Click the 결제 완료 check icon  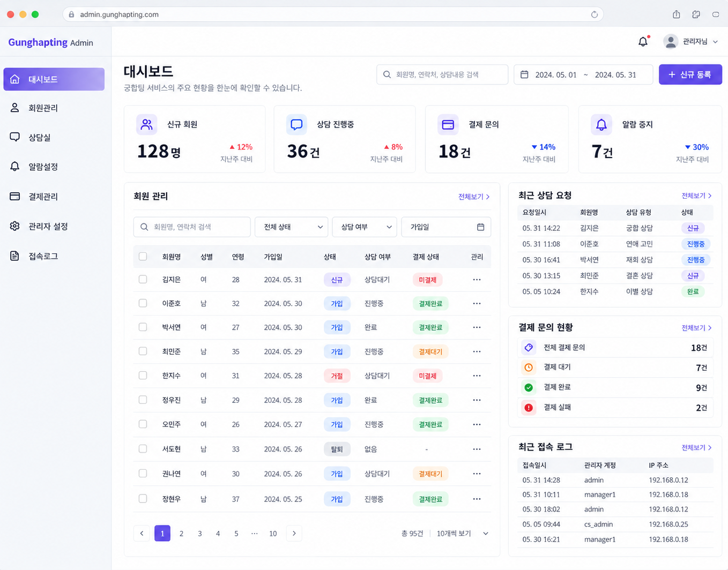point(529,387)
